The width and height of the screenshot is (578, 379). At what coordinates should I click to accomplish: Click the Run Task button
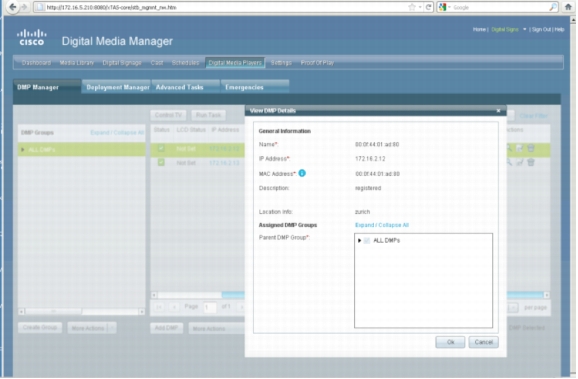click(x=208, y=115)
